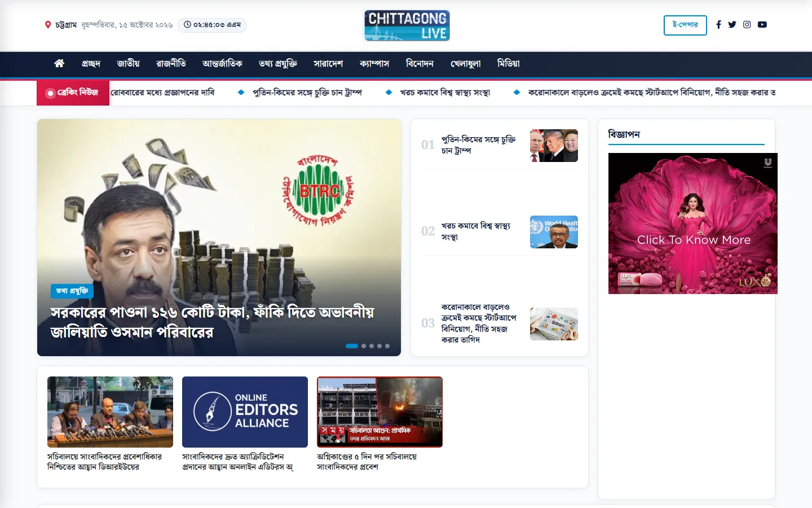
Task: Click the Putin Trump Kim thumbnail
Action: click(x=554, y=146)
